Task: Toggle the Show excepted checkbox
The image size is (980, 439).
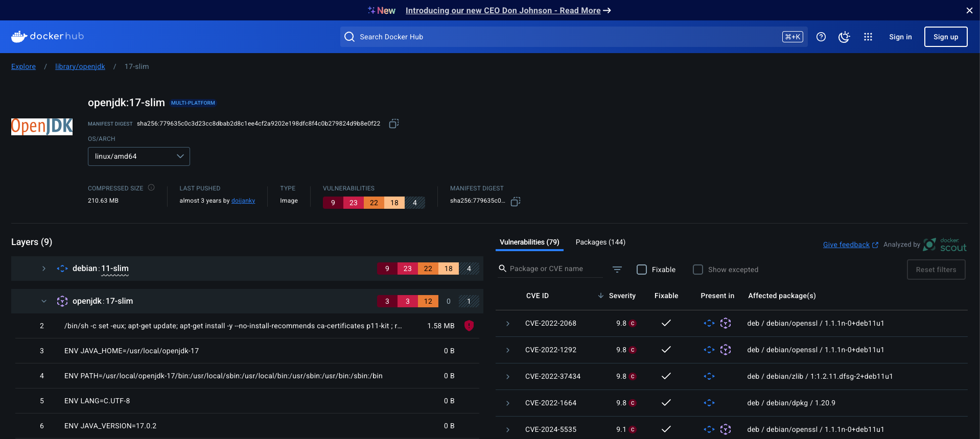Action: [698, 270]
